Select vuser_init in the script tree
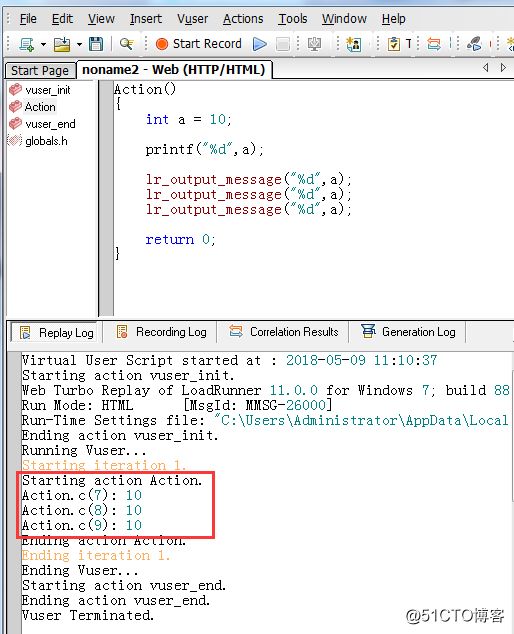This screenshot has height=634, width=514. (x=47, y=90)
